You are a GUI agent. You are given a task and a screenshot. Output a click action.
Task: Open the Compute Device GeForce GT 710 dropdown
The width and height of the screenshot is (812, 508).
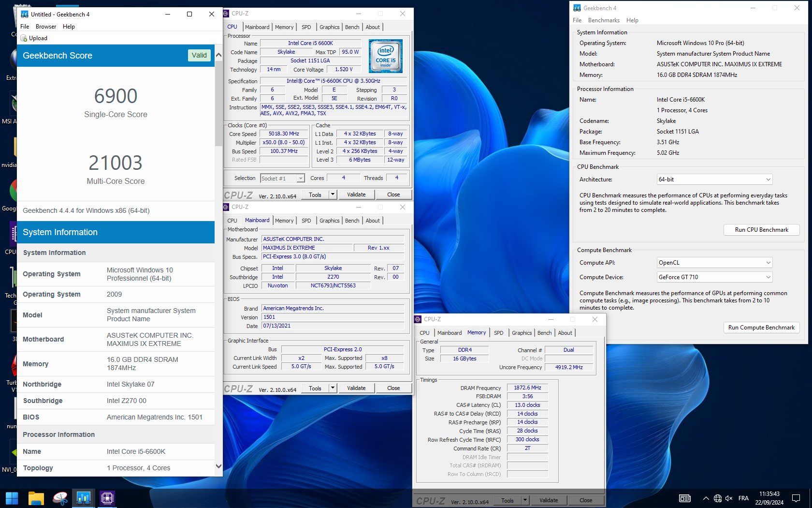click(714, 277)
